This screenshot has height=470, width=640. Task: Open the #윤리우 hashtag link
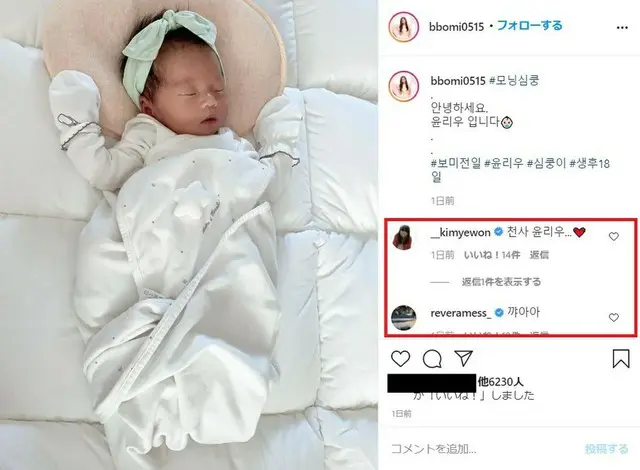(504, 163)
